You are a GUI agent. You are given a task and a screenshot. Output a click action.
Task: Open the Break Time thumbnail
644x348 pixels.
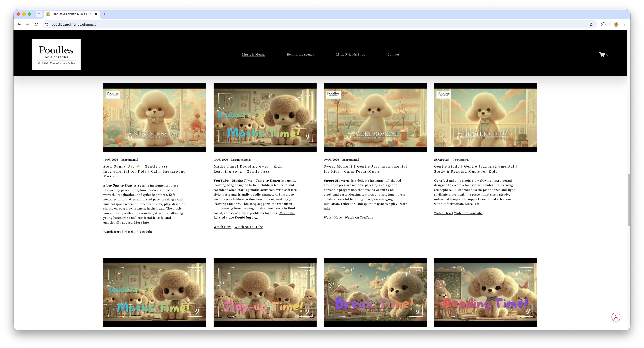[x=375, y=292]
